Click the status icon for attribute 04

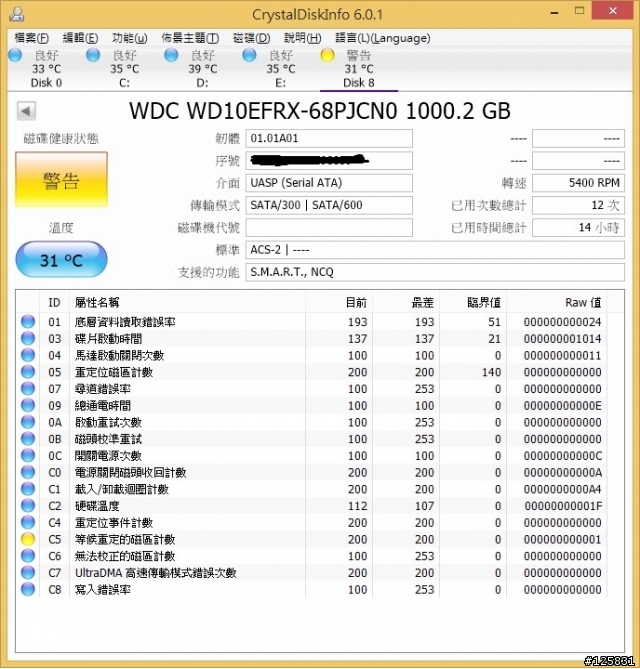point(28,355)
